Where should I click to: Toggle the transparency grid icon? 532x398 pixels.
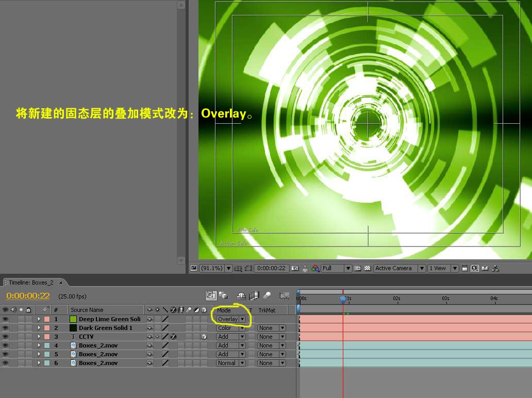368,268
